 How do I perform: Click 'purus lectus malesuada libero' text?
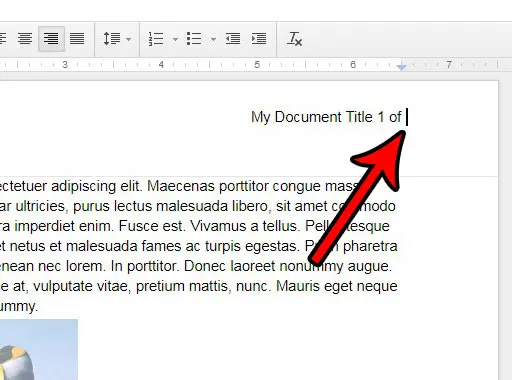170,206
